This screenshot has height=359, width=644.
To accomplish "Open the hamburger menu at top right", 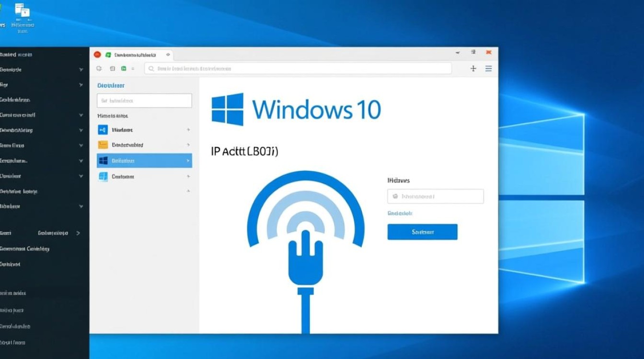I will click(488, 68).
